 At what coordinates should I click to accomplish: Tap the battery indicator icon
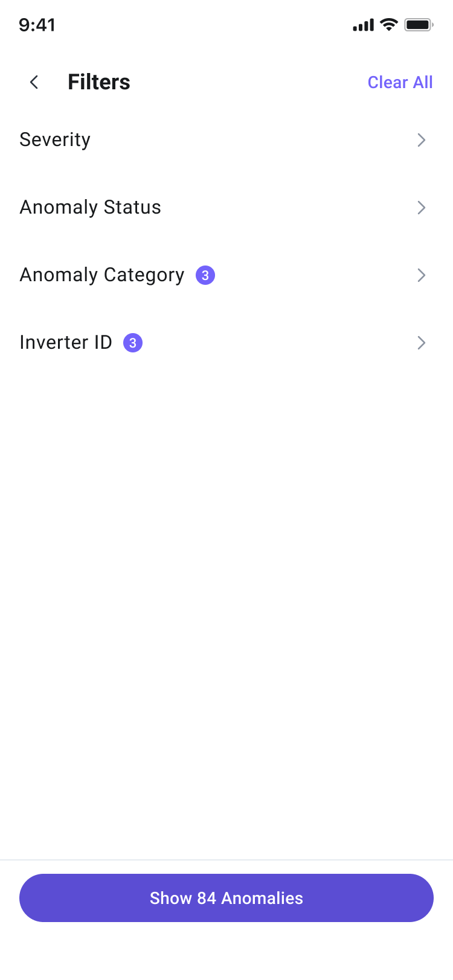[x=419, y=25]
